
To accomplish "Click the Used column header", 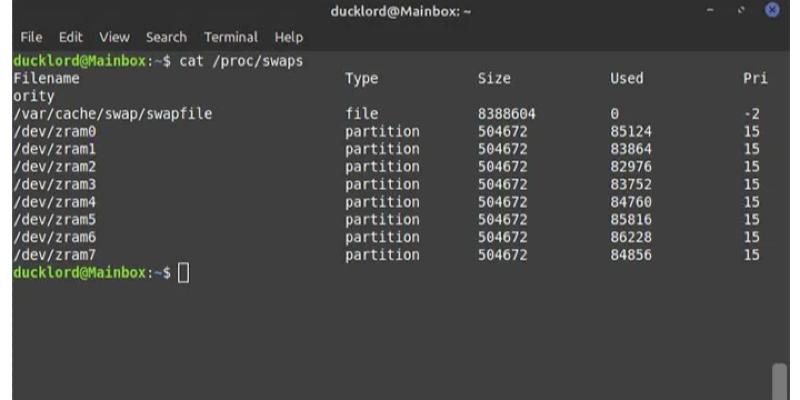I will coord(627,78).
